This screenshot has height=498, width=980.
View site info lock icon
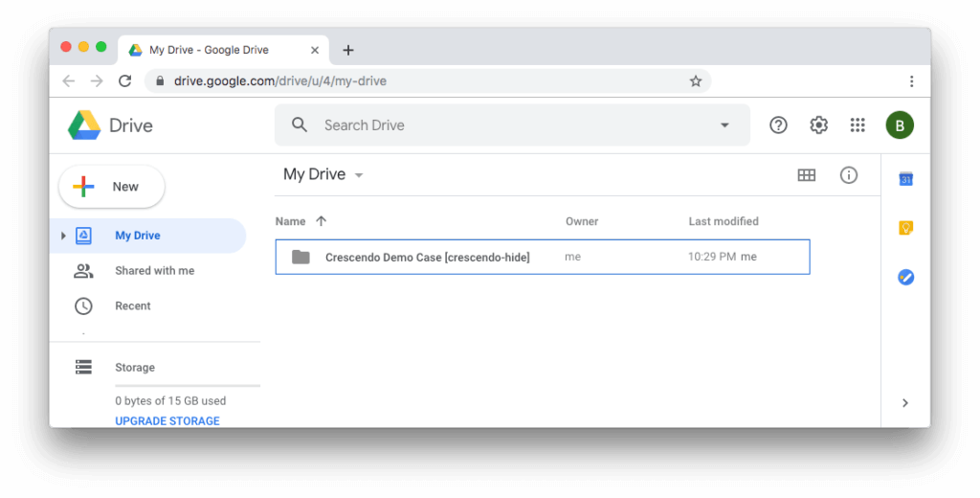coord(160,80)
